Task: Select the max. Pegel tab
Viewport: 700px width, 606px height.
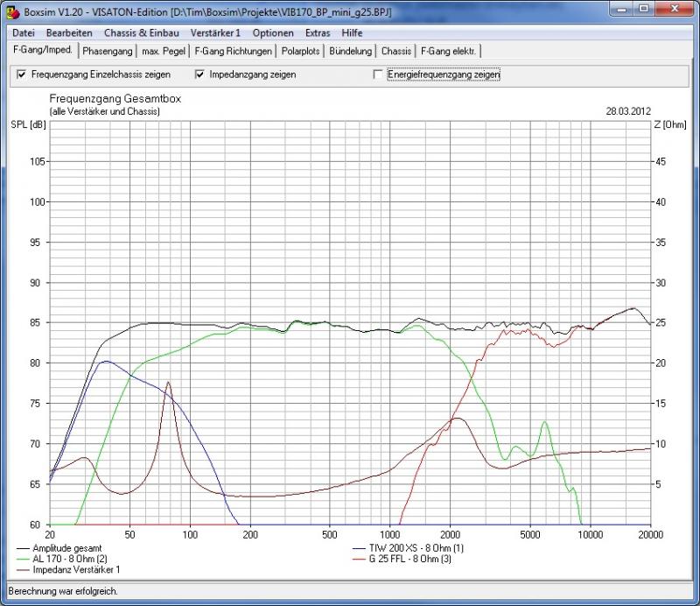Action: point(164,52)
